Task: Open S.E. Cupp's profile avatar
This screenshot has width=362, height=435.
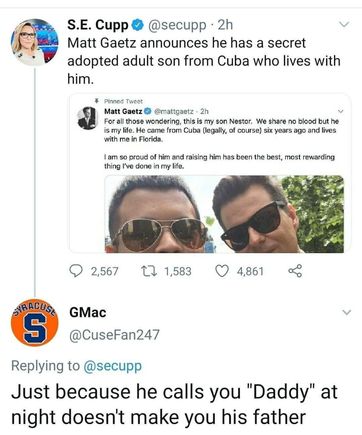Action: (35, 42)
